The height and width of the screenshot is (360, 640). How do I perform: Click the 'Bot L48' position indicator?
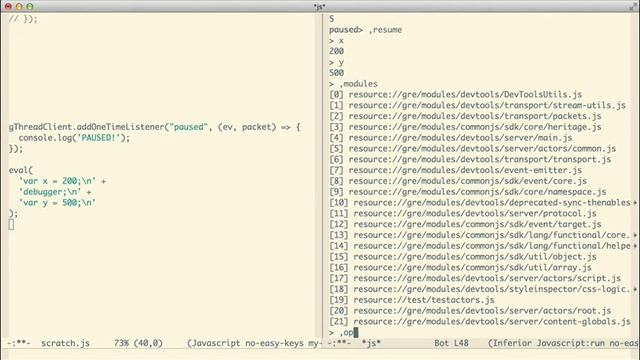(x=451, y=343)
